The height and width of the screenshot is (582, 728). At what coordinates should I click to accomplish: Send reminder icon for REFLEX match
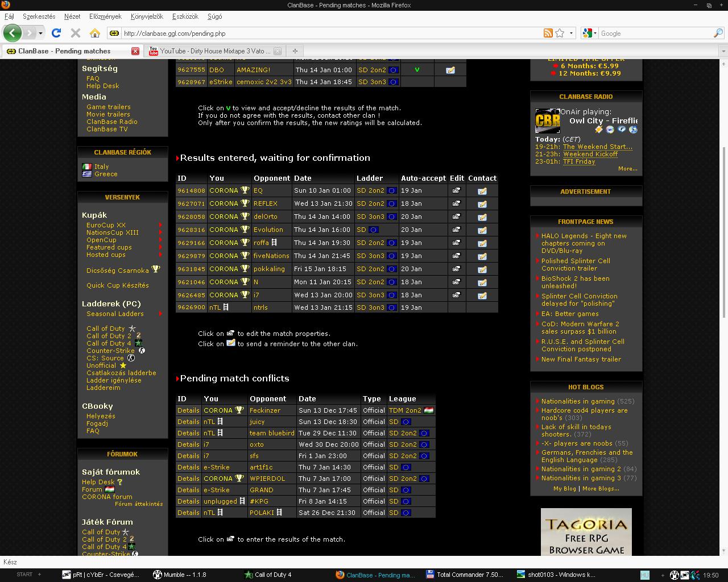click(482, 204)
